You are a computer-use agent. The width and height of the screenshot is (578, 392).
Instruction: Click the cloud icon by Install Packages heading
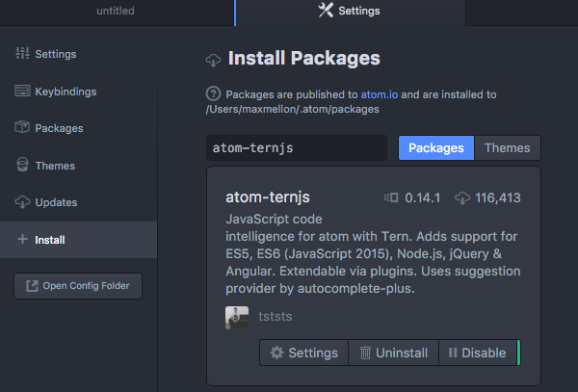(x=214, y=60)
